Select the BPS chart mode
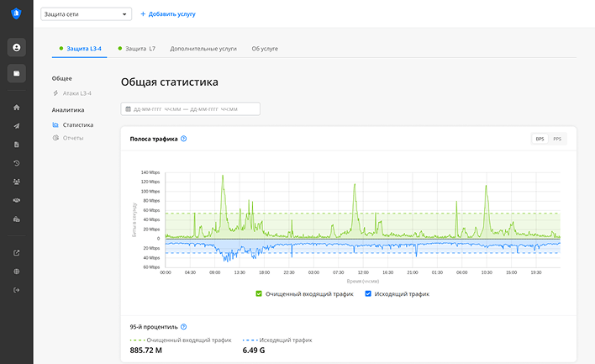Image resolution: width=595 pixels, height=364 pixels. point(540,139)
